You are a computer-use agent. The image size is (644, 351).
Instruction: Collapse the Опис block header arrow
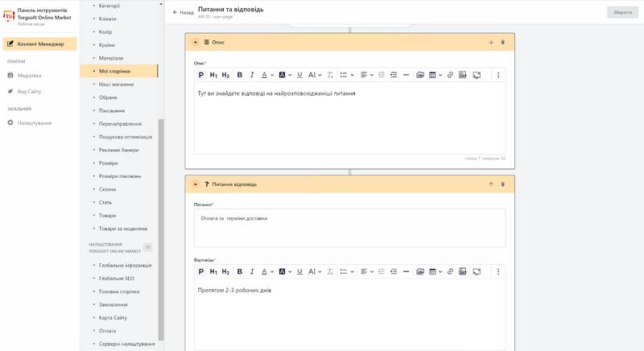[x=196, y=42]
